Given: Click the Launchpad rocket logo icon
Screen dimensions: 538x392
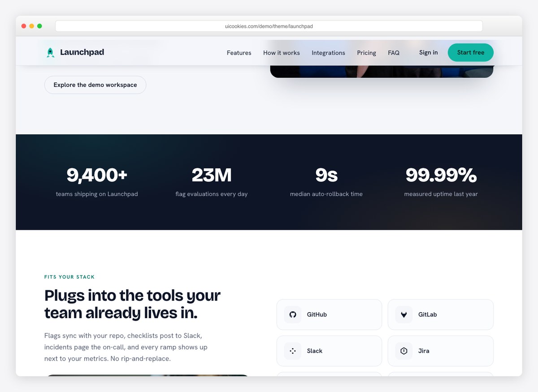Looking at the screenshot, I should tap(51, 52).
